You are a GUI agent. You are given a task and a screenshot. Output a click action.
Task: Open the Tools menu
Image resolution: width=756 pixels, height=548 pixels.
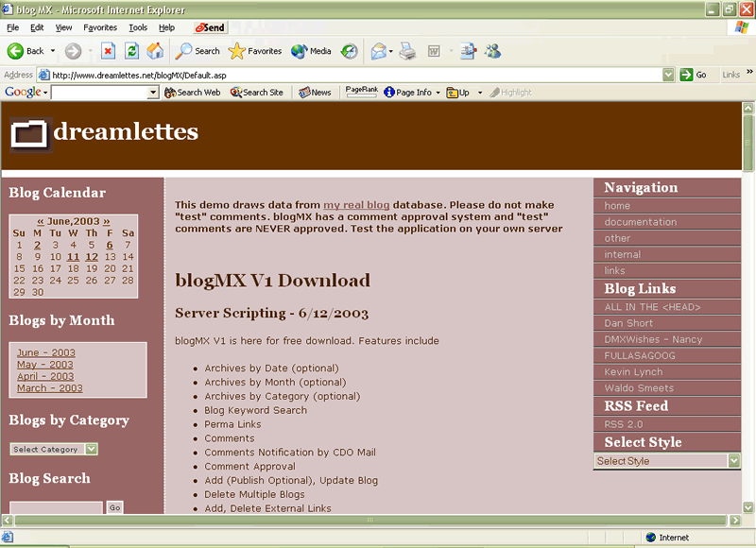tap(138, 28)
